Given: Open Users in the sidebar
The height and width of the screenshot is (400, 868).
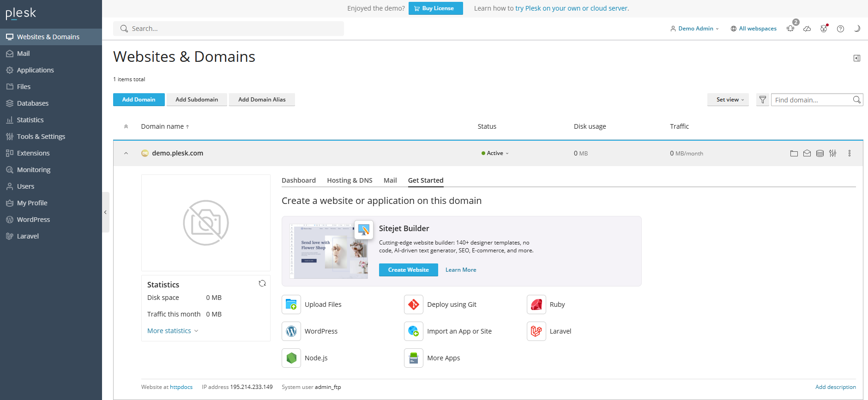Looking at the screenshot, I should (x=51, y=186).
